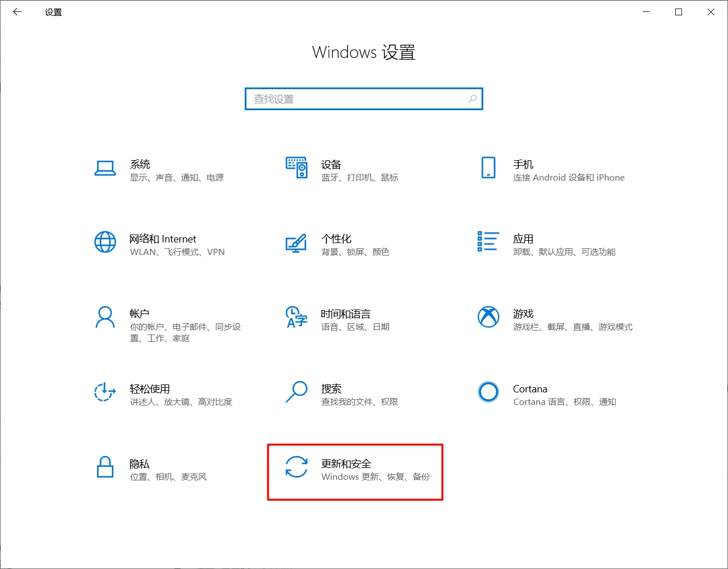728x569 pixels.
Task: Open the 时间和语言 clock icon
Action: (296, 317)
